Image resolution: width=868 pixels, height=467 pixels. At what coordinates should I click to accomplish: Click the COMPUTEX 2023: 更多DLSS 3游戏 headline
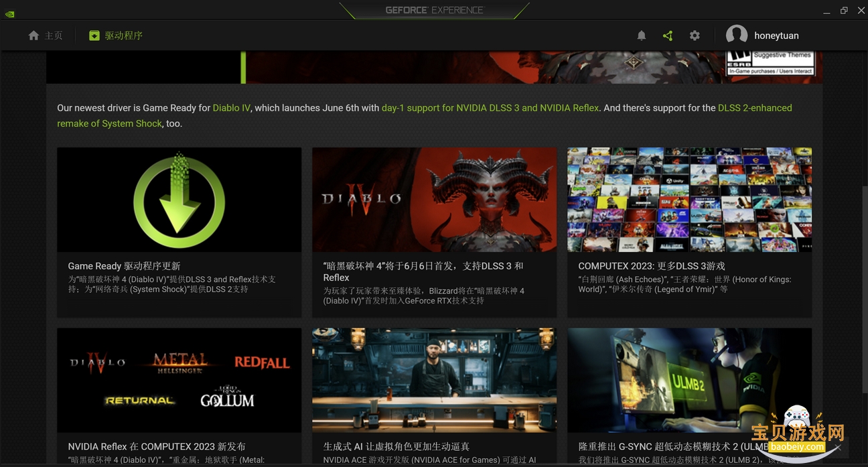coord(652,266)
